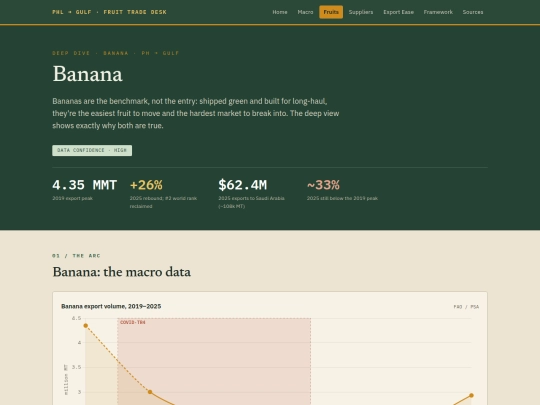Click the first data point near 4.5 on chart
Screen dimensions: 540x405
86,325
